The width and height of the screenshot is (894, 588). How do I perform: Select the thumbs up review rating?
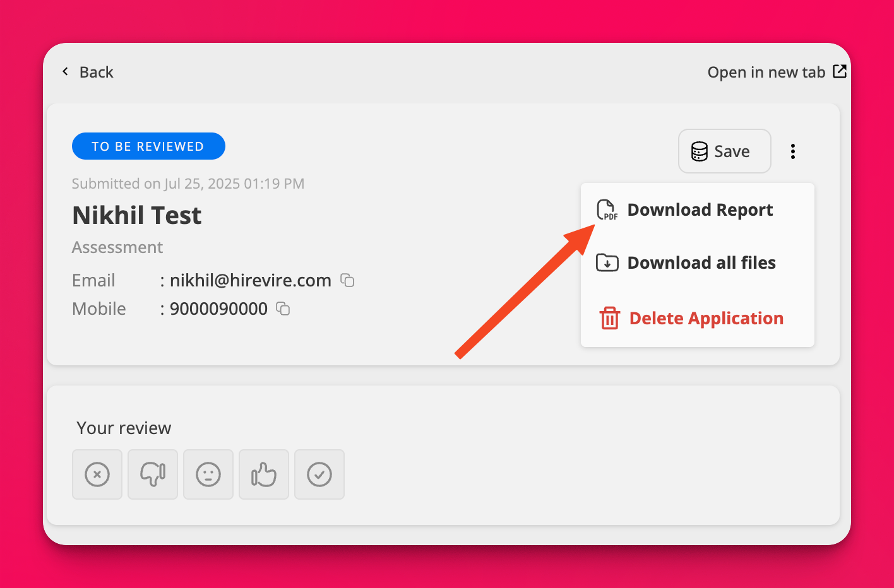coord(264,474)
